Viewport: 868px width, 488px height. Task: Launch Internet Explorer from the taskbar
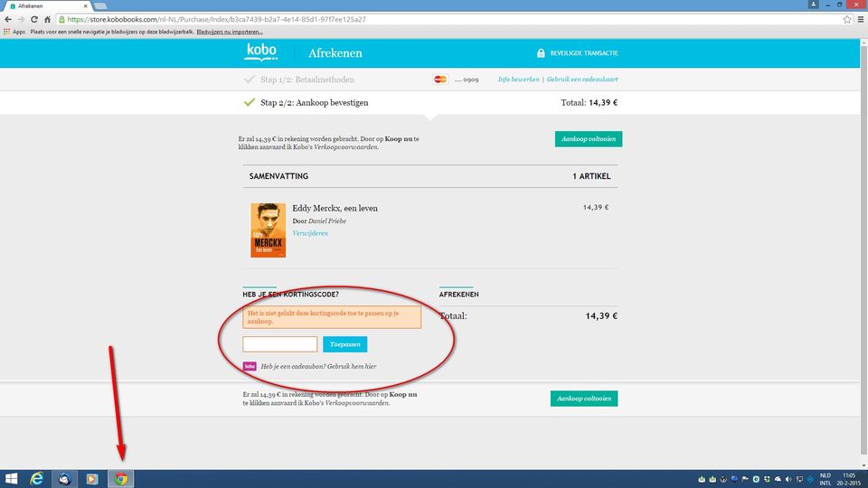(x=37, y=479)
